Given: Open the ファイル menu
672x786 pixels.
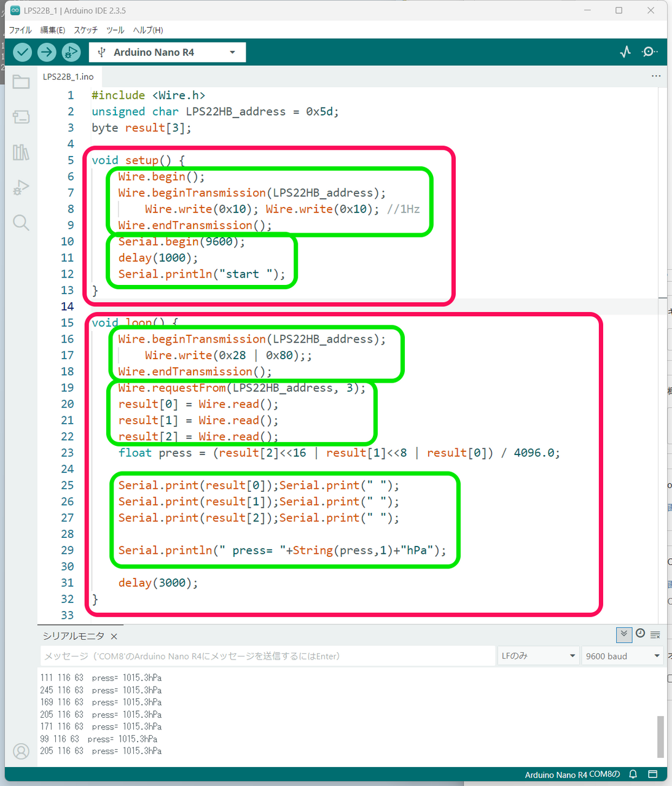Looking at the screenshot, I should coord(20,30).
